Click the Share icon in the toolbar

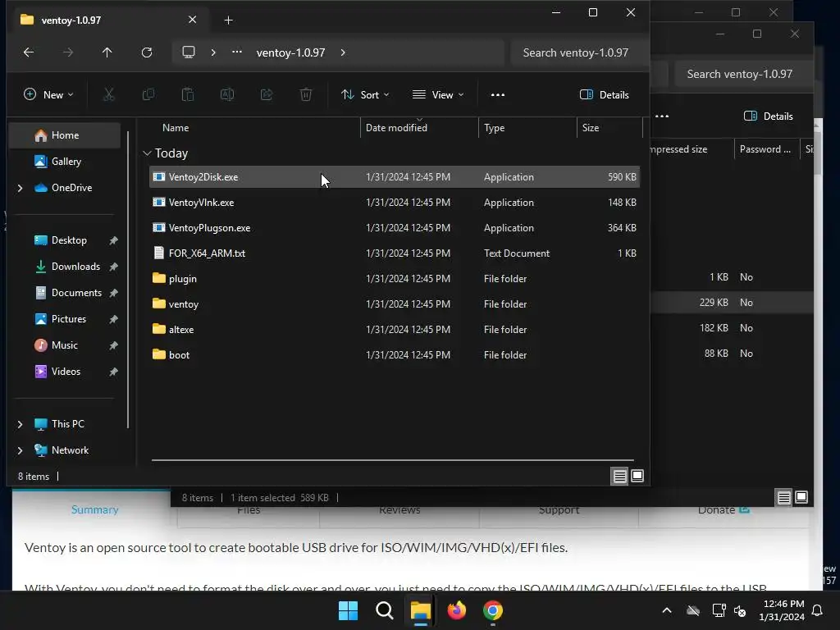point(267,95)
